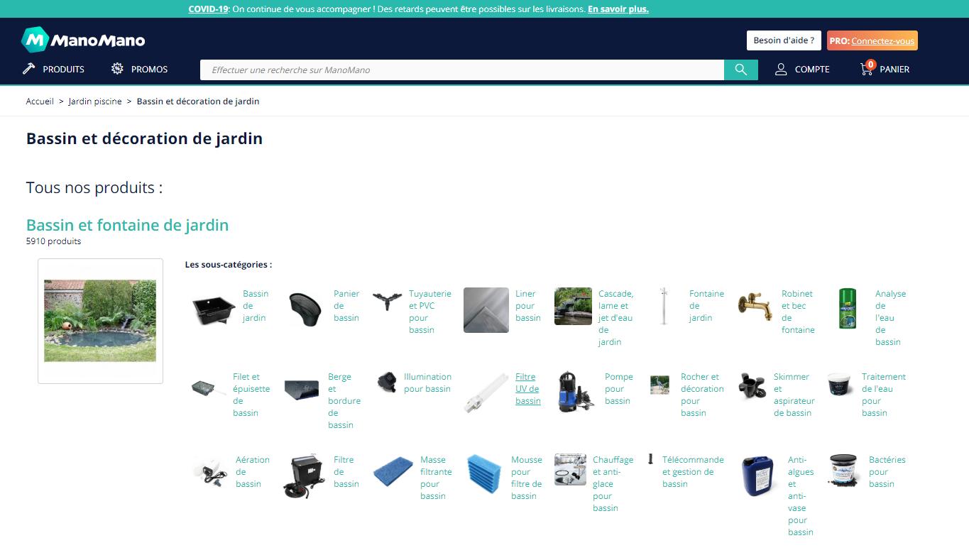Open the Fontaine de jardin text link

point(706,306)
